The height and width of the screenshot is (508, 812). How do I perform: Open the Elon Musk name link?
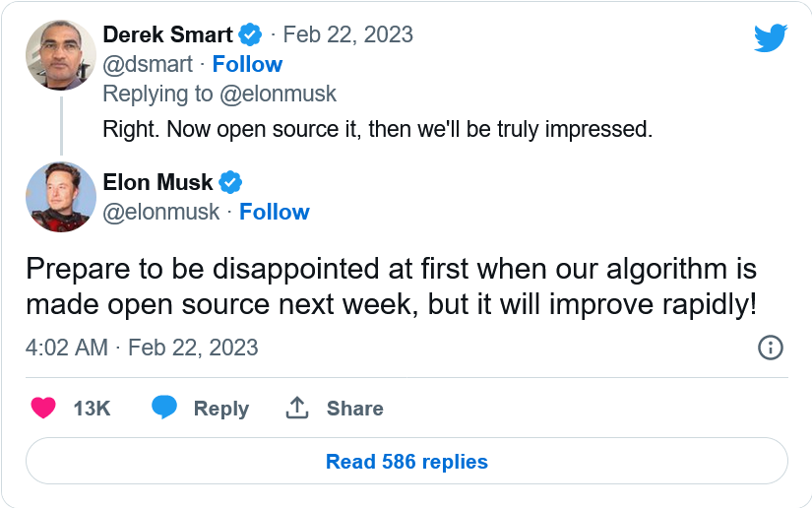coord(157,183)
